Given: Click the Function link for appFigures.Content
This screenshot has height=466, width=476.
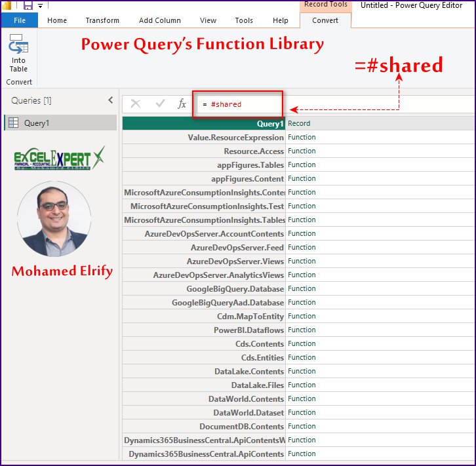Looking at the screenshot, I should [302, 178].
